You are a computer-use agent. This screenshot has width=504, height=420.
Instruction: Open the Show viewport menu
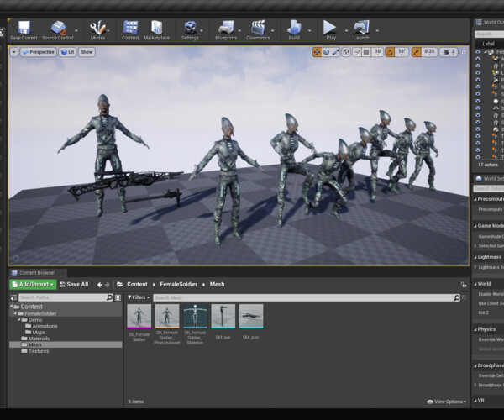click(x=87, y=52)
